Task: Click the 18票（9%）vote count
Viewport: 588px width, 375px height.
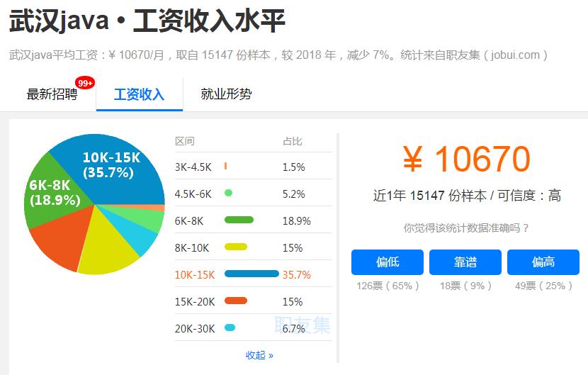Action: point(465,286)
